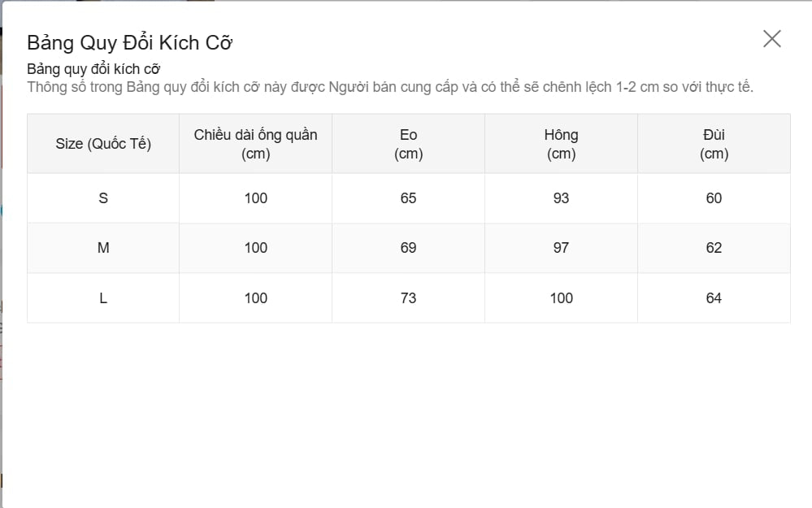The width and height of the screenshot is (812, 508).
Task: Click the waist value 65 for size S
Action: [408, 198]
